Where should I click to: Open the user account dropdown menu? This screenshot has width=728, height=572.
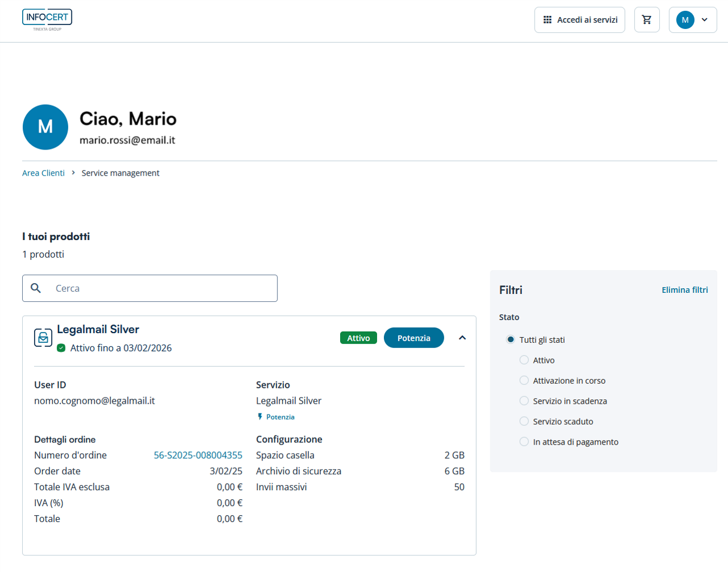(693, 20)
